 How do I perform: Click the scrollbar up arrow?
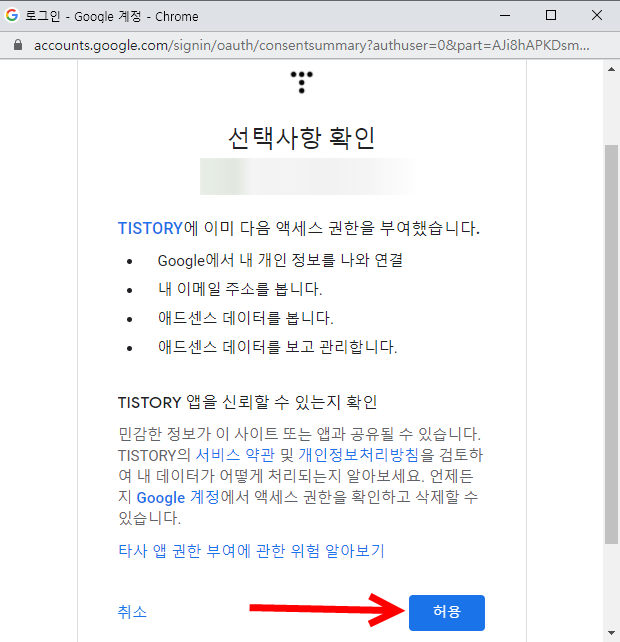[611, 69]
